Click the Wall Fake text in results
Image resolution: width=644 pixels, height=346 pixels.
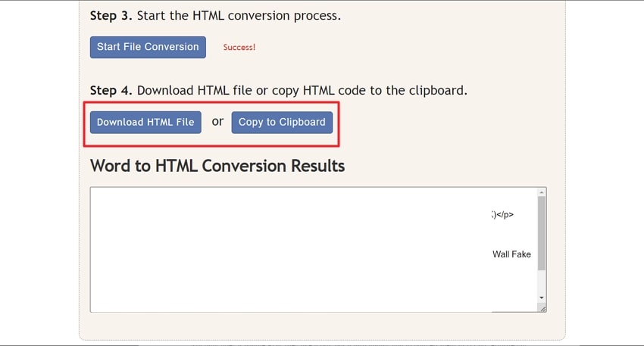[x=511, y=254]
